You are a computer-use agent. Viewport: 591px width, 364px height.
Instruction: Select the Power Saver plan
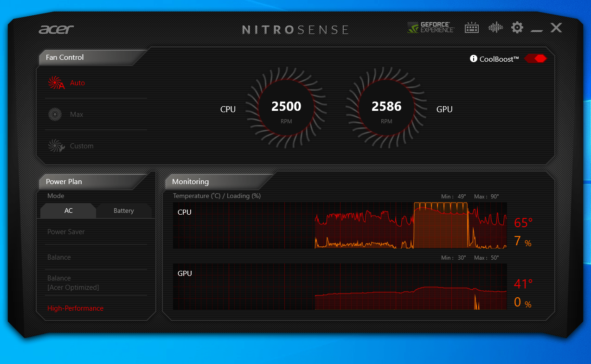pyautogui.click(x=66, y=232)
